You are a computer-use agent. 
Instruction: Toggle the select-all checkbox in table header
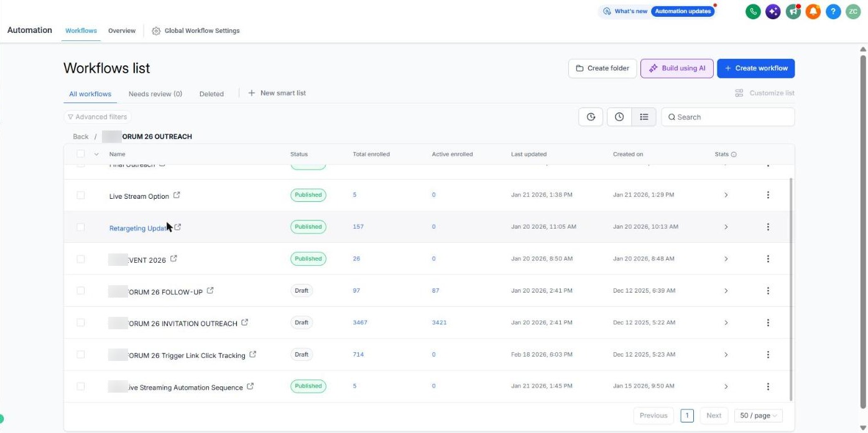[x=81, y=154]
